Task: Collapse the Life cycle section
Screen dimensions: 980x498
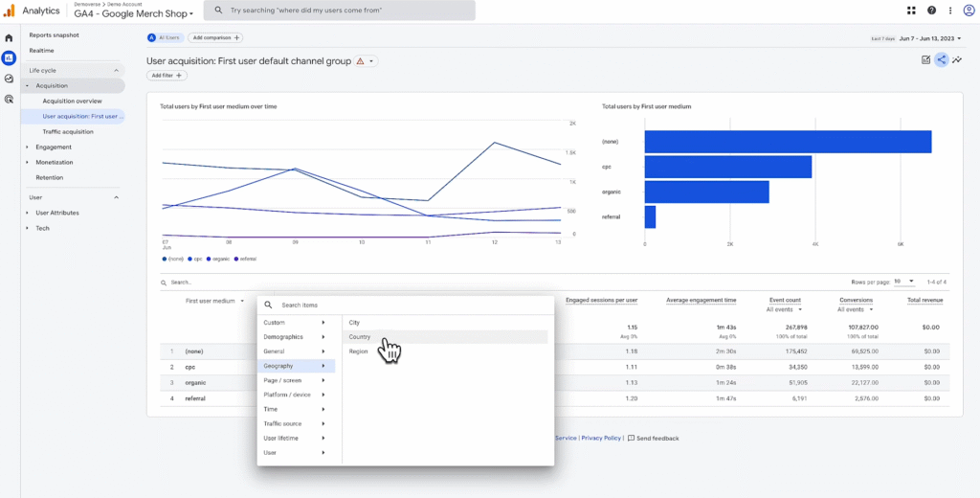Action: click(116, 71)
